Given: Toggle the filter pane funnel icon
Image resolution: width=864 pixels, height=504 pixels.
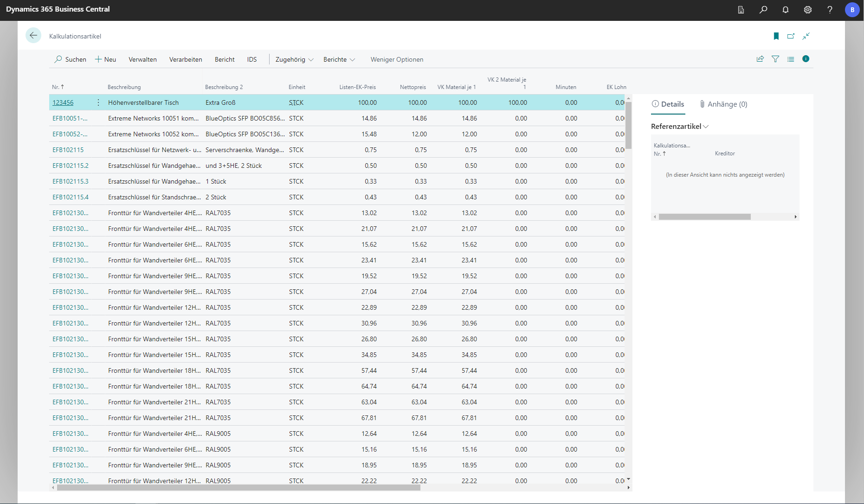Looking at the screenshot, I should coord(775,59).
